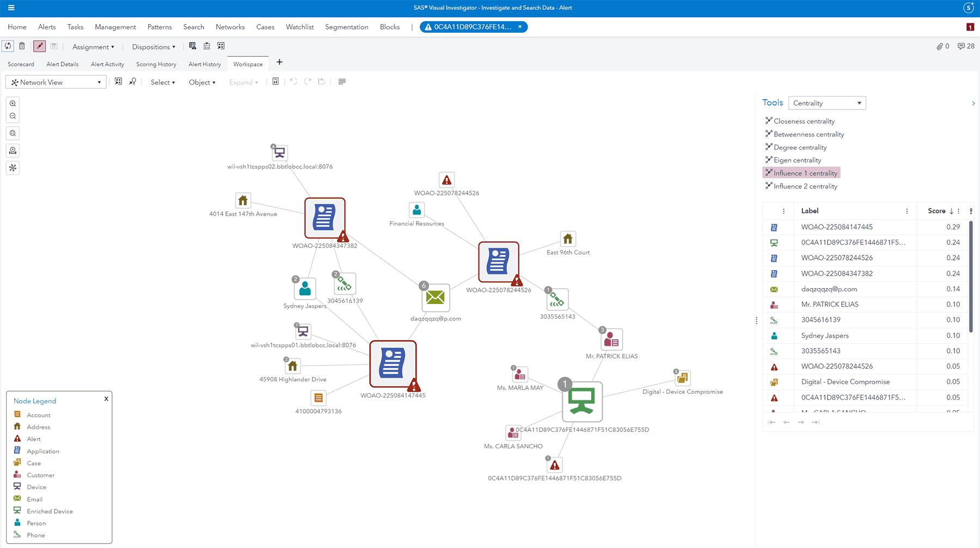Open the Centrality tools dropdown
980x548 pixels.
point(827,103)
